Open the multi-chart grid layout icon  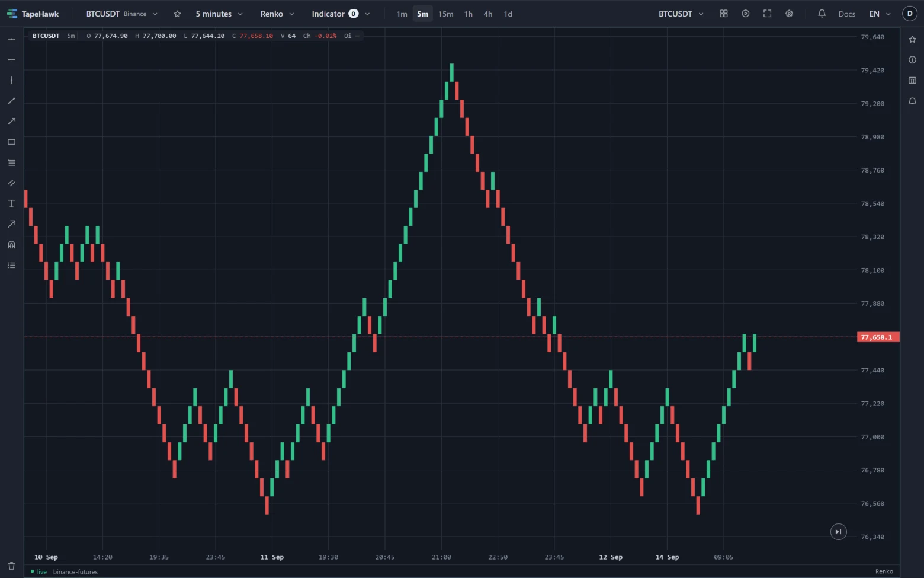pos(723,14)
